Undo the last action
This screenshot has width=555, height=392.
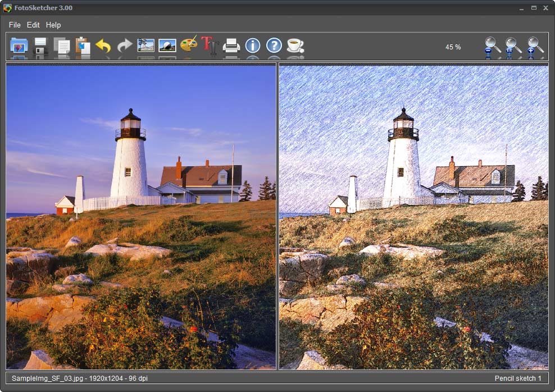102,47
